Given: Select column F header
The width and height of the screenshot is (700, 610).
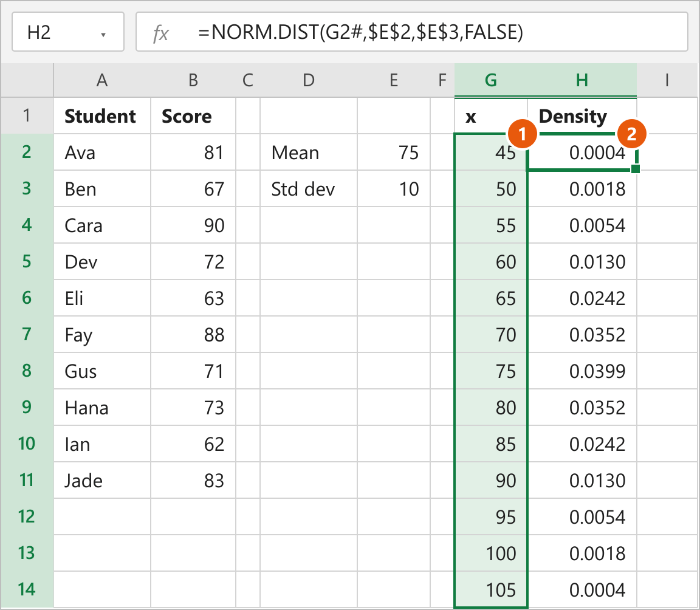Looking at the screenshot, I should coord(442,80).
